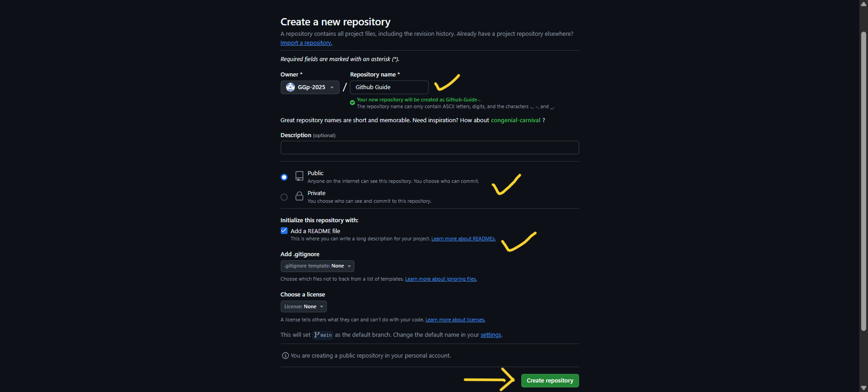This screenshot has width=868, height=392.
Task: Click Learn more about READMEs
Action: pos(463,239)
